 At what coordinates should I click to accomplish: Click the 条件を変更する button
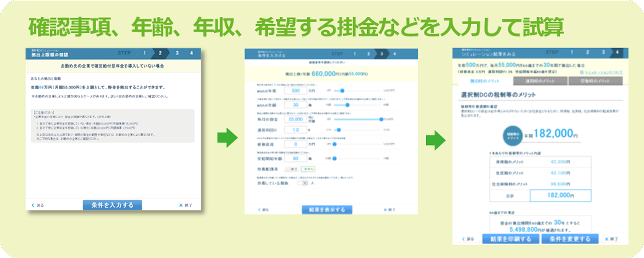point(570,239)
